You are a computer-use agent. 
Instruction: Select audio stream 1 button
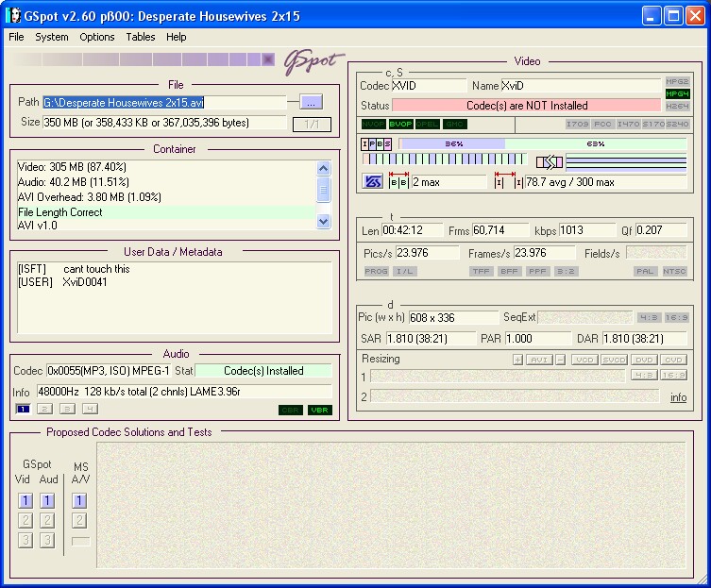[x=23, y=409]
